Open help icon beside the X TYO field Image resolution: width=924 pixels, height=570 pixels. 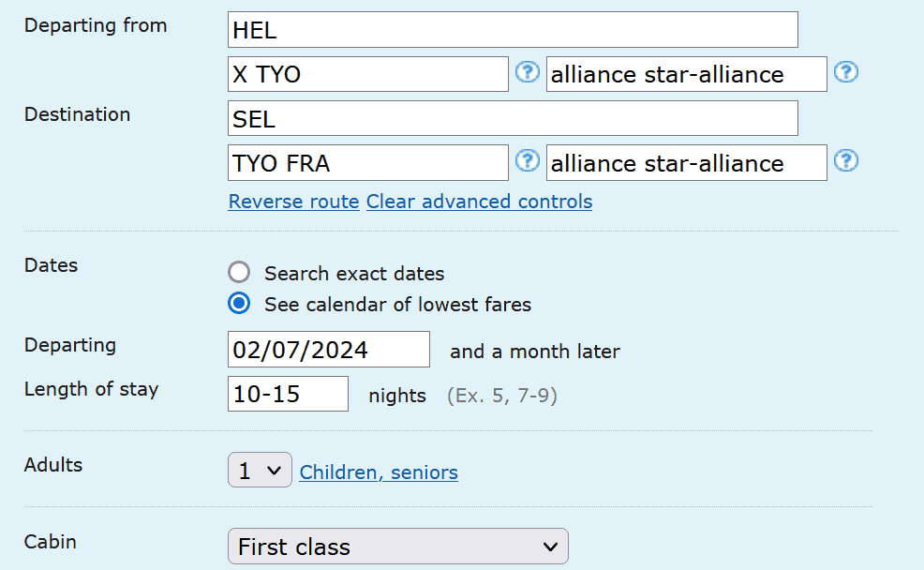pyautogui.click(x=529, y=72)
